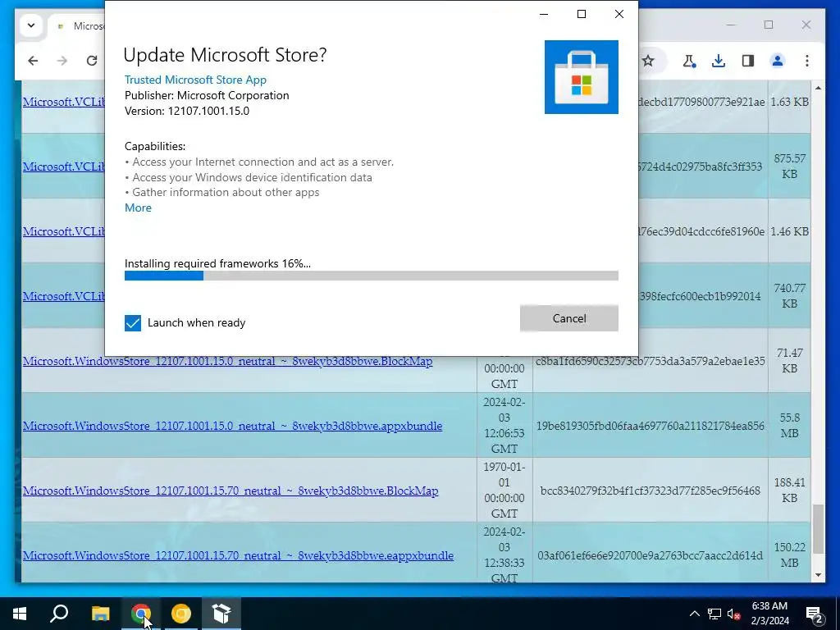This screenshot has width=840, height=630.
Task: Close the App Installer window
Action: click(x=619, y=14)
